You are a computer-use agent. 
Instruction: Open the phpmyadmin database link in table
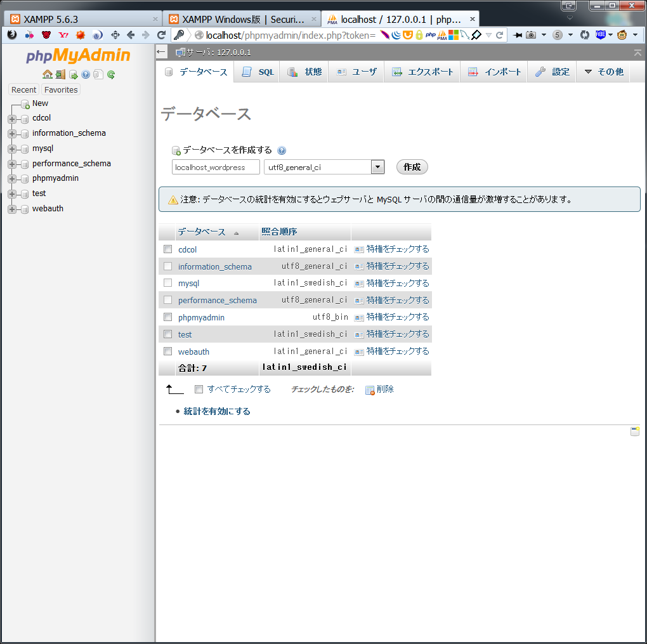(x=201, y=317)
